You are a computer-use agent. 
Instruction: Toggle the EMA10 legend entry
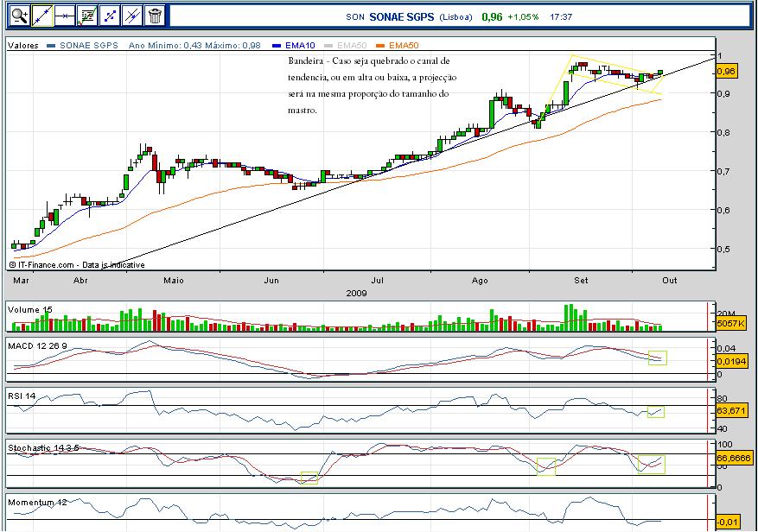tap(300, 46)
